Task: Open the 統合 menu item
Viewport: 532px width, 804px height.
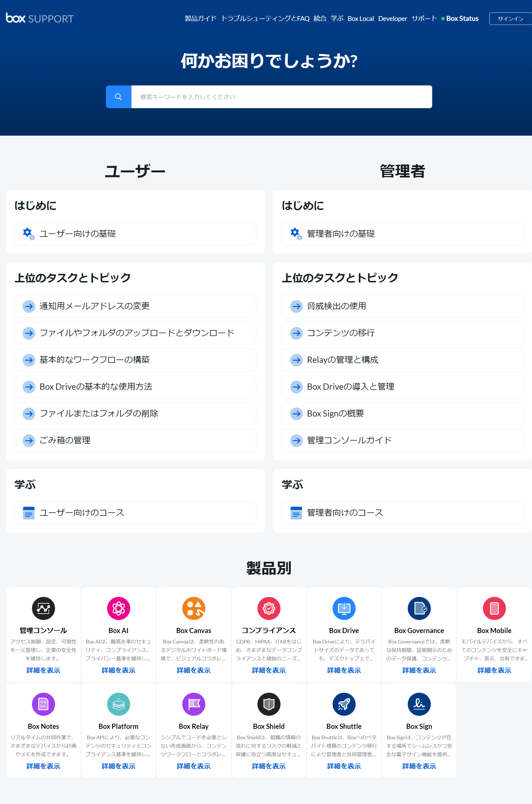Action: [x=320, y=18]
